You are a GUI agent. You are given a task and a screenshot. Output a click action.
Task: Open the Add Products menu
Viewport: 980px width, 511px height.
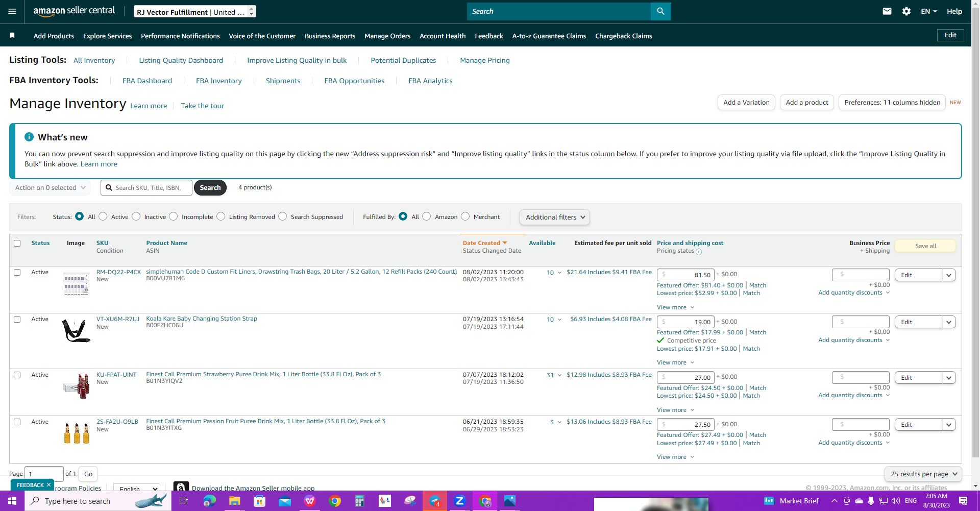pyautogui.click(x=54, y=36)
